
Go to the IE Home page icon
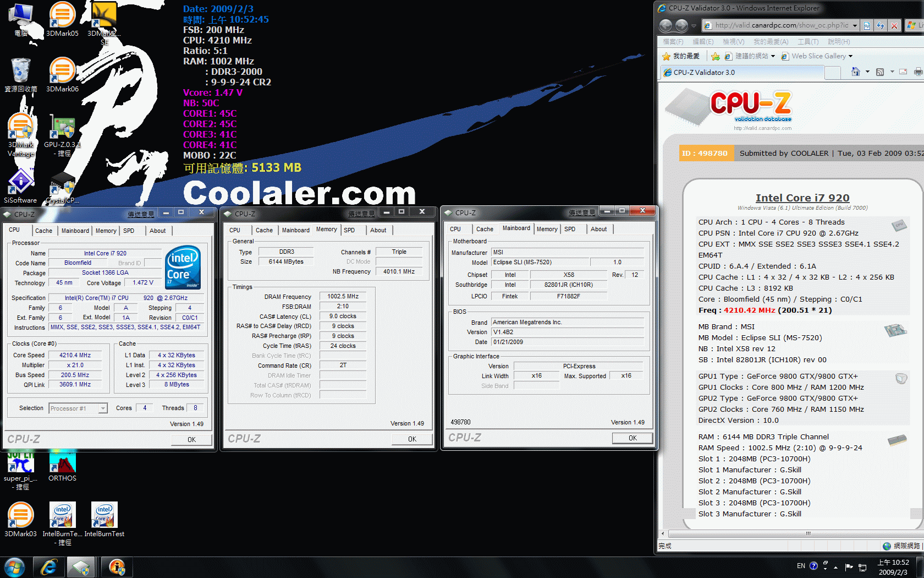(855, 72)
